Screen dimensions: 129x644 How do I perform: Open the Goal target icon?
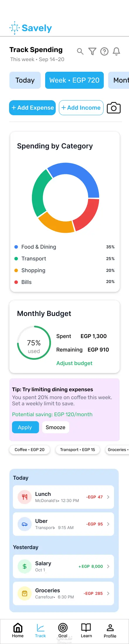(63, 630)
